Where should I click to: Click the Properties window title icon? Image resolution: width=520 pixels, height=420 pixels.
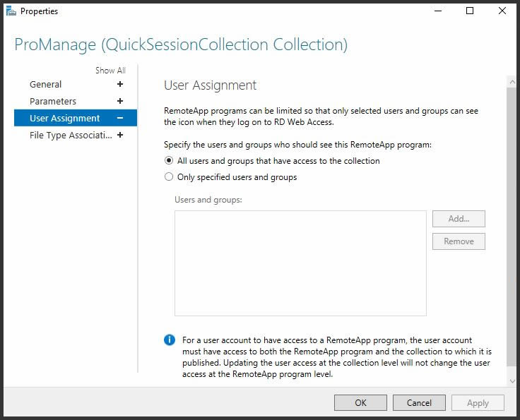(11, 11)
